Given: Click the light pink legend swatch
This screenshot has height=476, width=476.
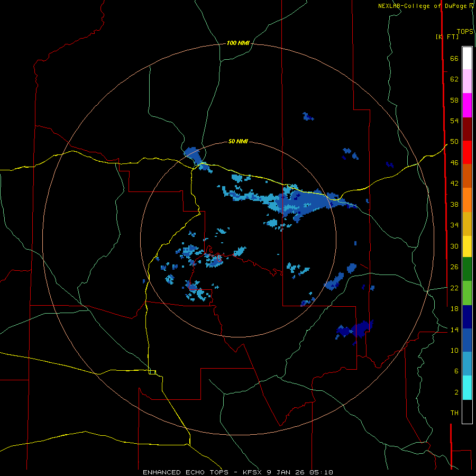Looking at the screenshot, I should pos(467,81).
